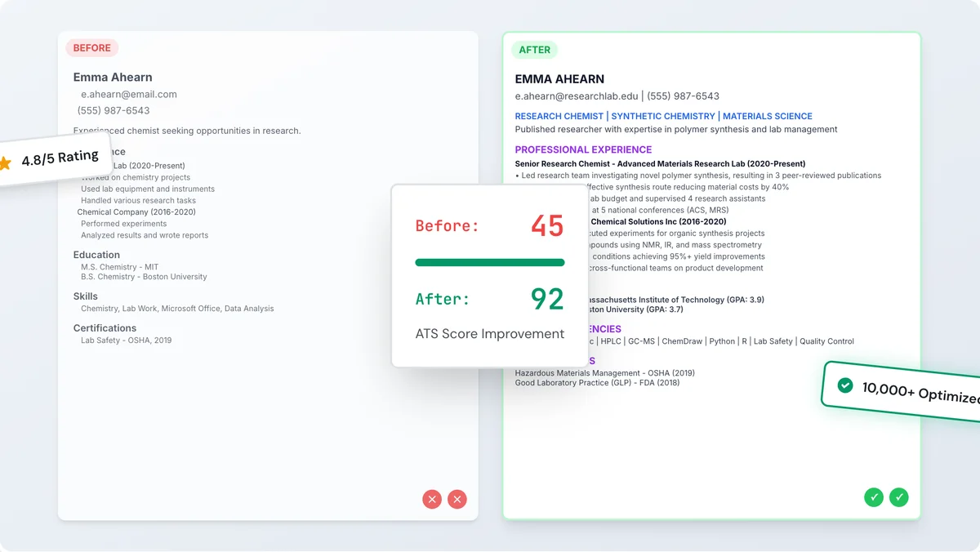
Task: Click the green ATS score progress bar
Action: point(489,262)
